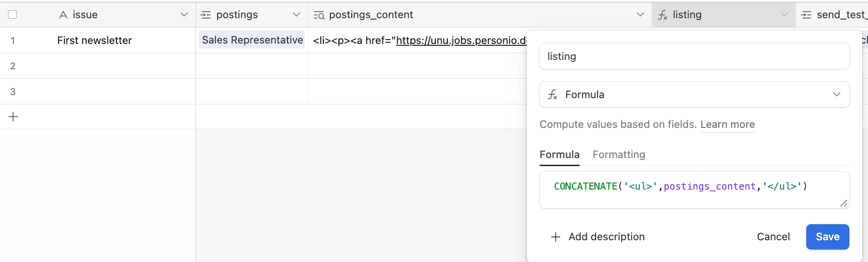Click the formula fx icon in listing header

[x=662, y=15]
